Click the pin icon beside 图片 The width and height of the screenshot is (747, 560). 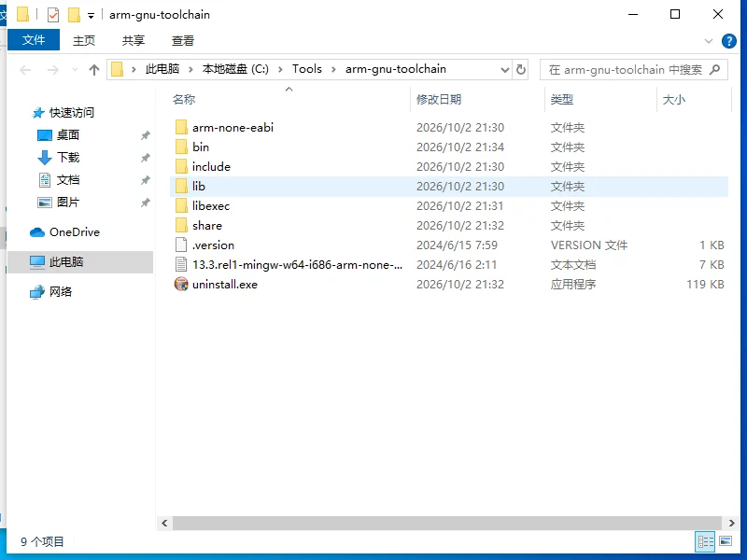tap(146, 203)
